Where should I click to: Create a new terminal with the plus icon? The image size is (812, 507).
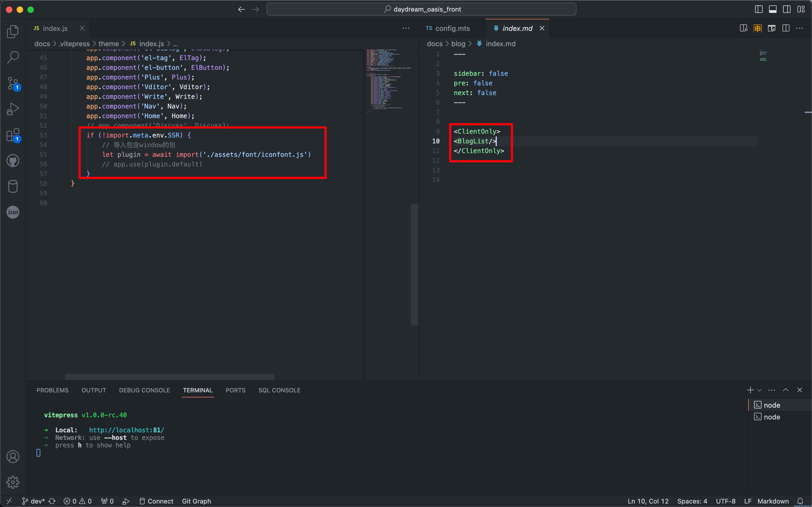coord(750,390)
